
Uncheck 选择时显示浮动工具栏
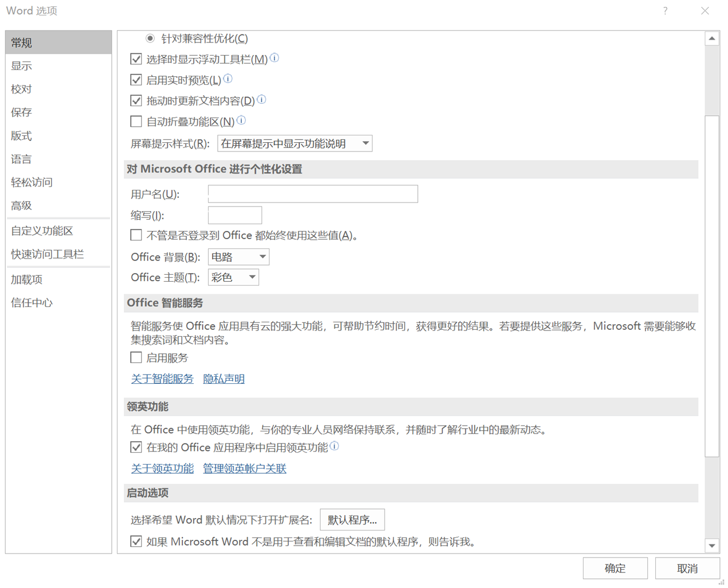(136, 58)
